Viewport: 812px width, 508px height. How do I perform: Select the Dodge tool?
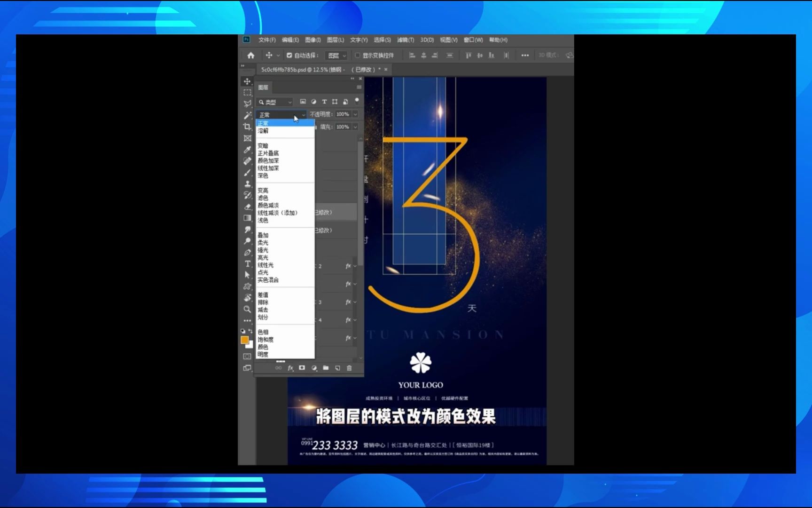click(x=247, y=241)
